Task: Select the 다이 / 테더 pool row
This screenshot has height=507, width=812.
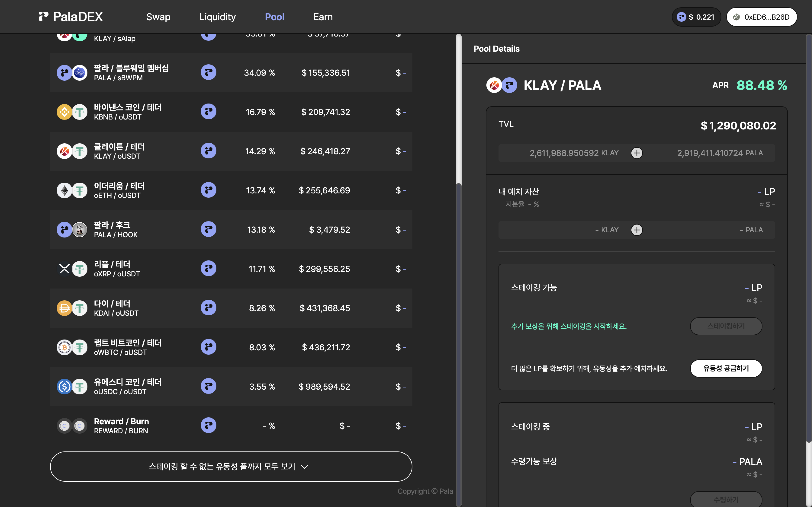Action: [231, 308]
